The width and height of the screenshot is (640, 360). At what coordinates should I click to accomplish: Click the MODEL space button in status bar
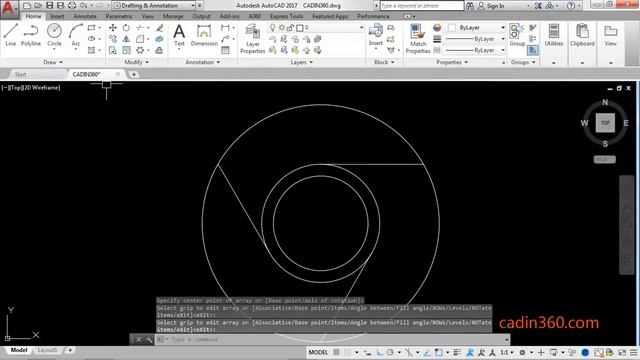(318, 352)
